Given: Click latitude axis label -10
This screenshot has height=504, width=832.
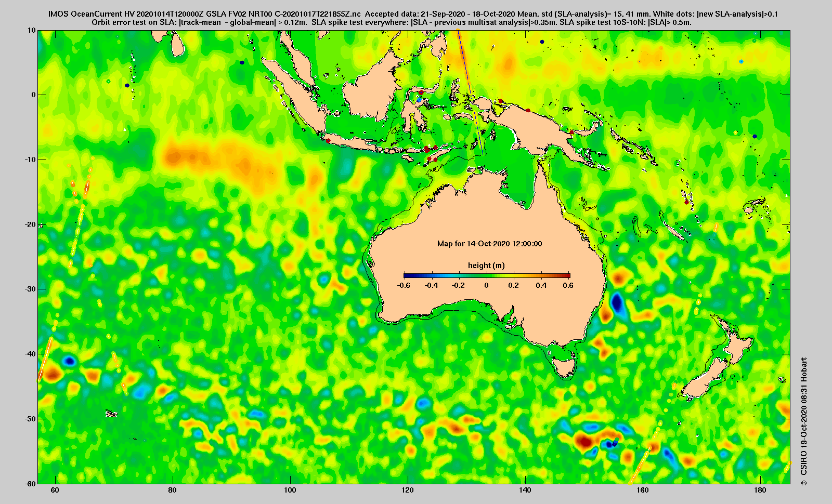Looking at the screenshot, I should [x=31, y=160].
